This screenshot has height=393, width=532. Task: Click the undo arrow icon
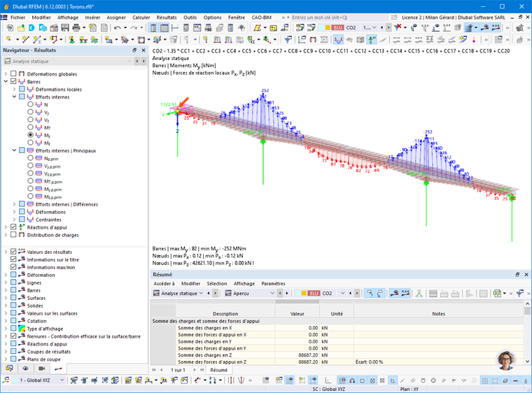(117, 28)
